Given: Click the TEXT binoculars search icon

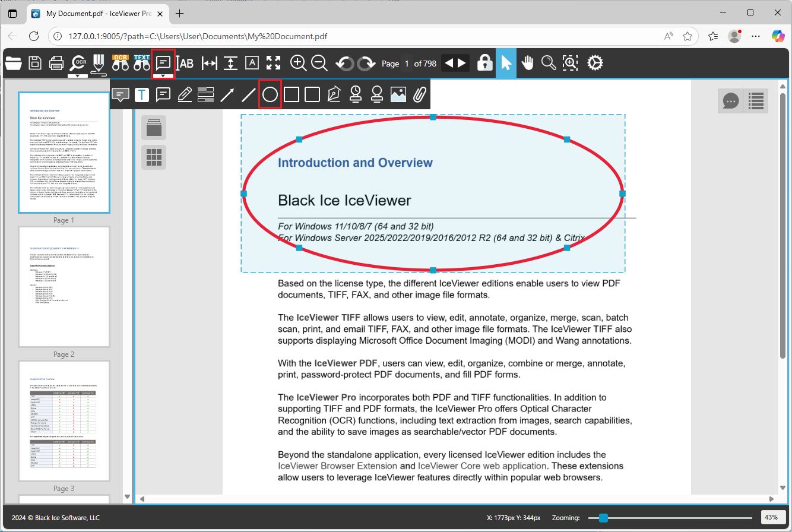Looking at the screenshot, I should tap(142, 63).
